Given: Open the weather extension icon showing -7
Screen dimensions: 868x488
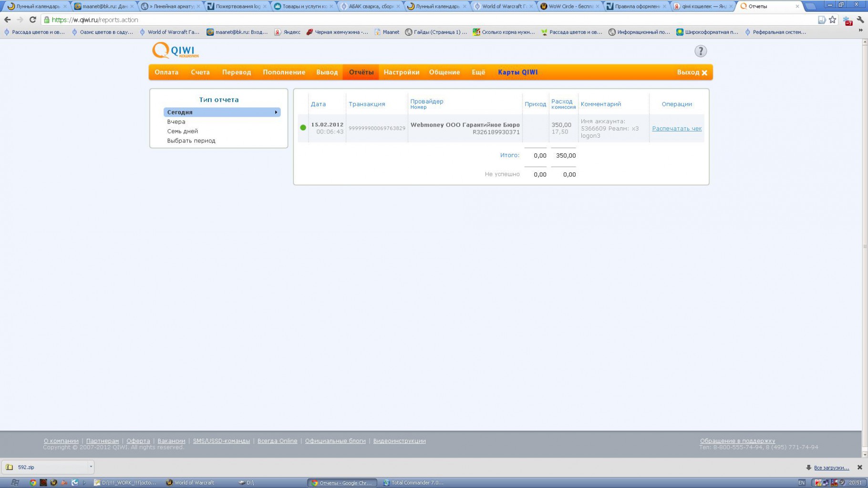Looking at the screenshot, I should pyautogui.click(x=847, y=20).
